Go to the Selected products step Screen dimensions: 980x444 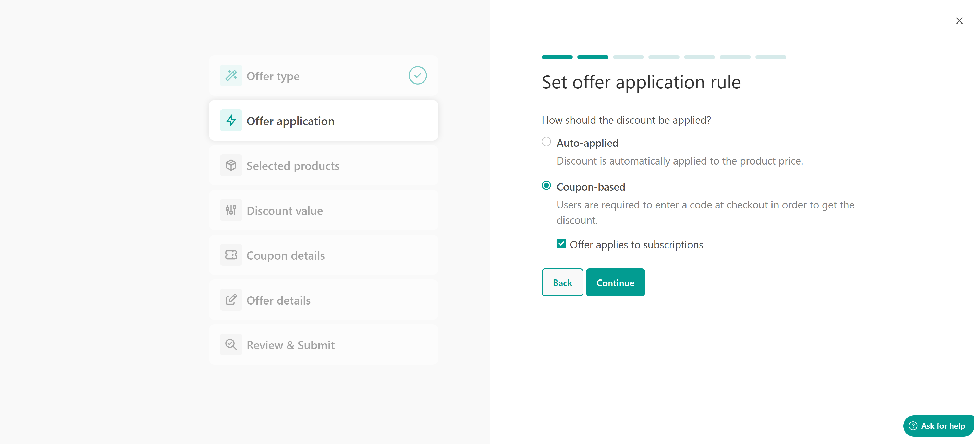pyautogui.click(x=293, y=166)
